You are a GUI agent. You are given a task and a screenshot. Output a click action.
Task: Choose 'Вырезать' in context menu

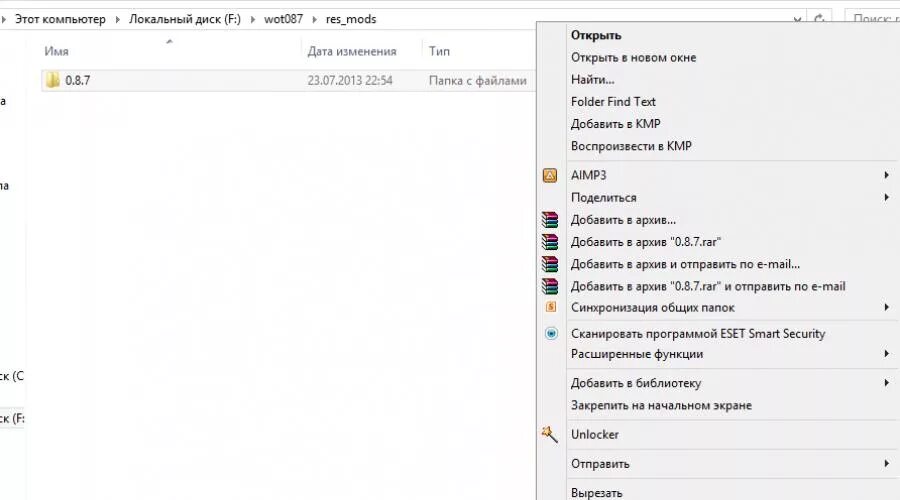596,493
